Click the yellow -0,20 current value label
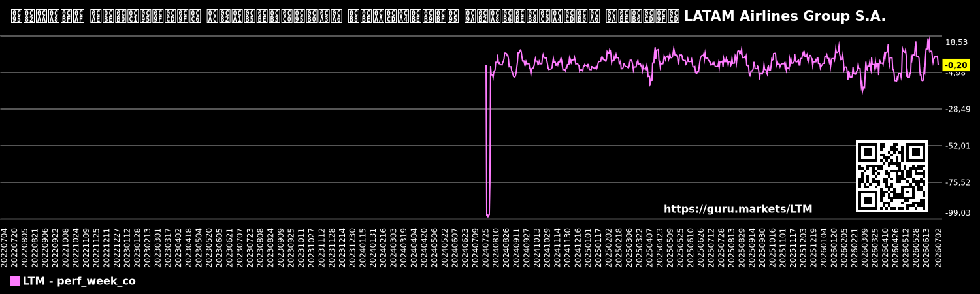 tap(956, 65)
